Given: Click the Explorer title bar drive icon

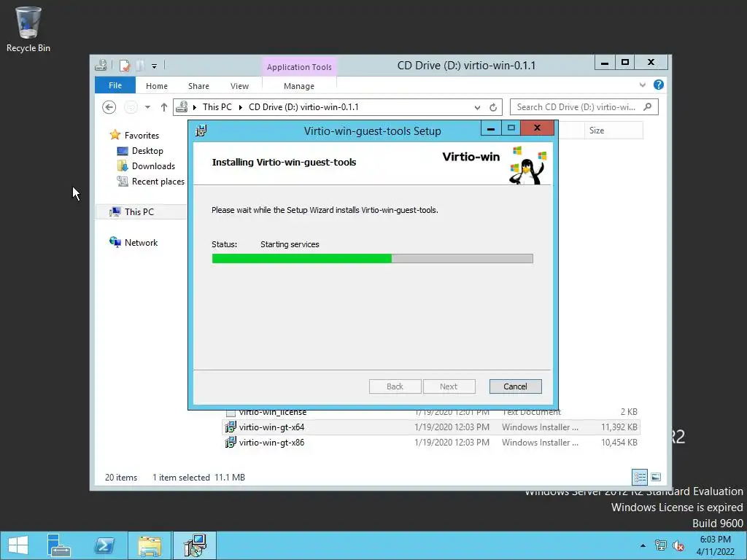Looking at the screenshot, I should point(101,65).
